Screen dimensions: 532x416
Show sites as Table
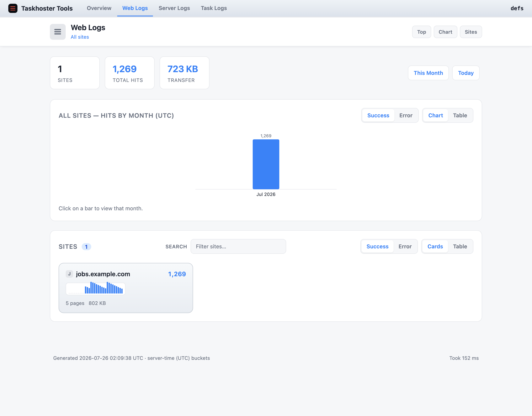pyautogui.click(x=460, y=246)
